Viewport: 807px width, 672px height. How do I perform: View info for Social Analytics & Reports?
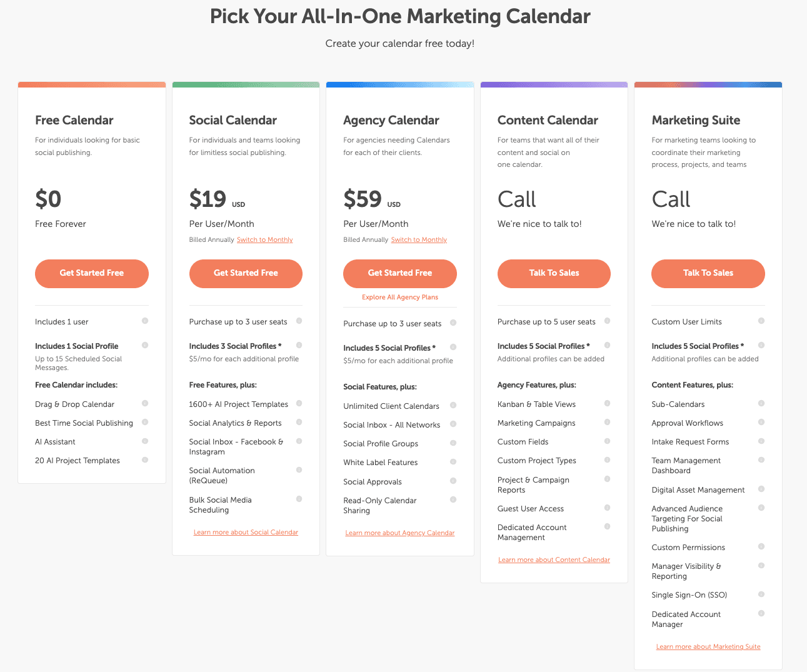(299, 423)
